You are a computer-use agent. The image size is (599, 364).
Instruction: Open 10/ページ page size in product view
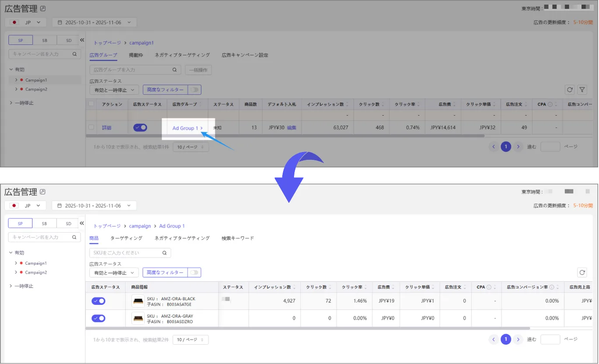[191, 339]
